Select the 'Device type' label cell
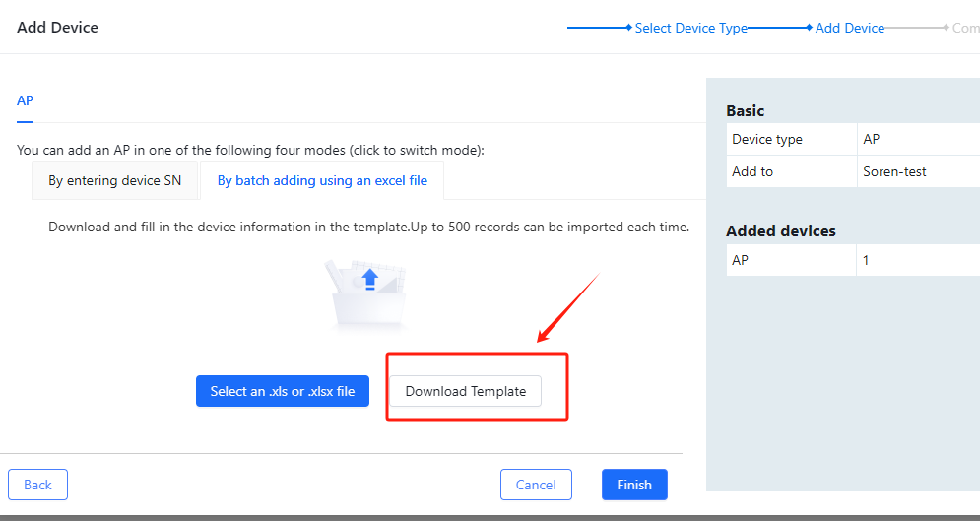Viewport: 980px width, 521px height. point(767,140)
